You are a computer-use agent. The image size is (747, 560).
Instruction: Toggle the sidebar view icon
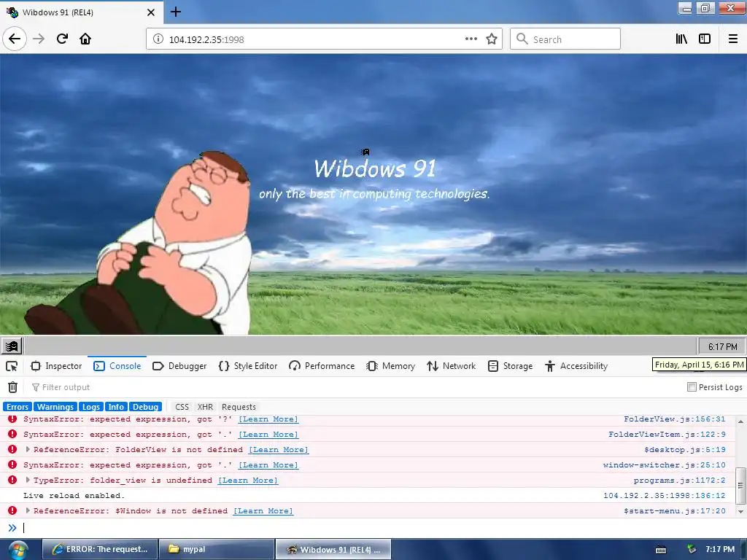705,39
